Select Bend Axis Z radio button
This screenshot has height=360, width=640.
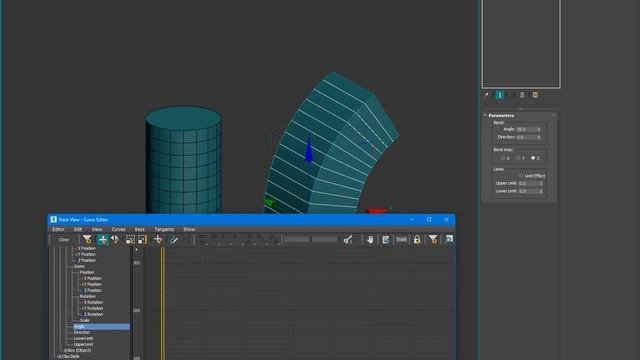[x=533, y=158]
